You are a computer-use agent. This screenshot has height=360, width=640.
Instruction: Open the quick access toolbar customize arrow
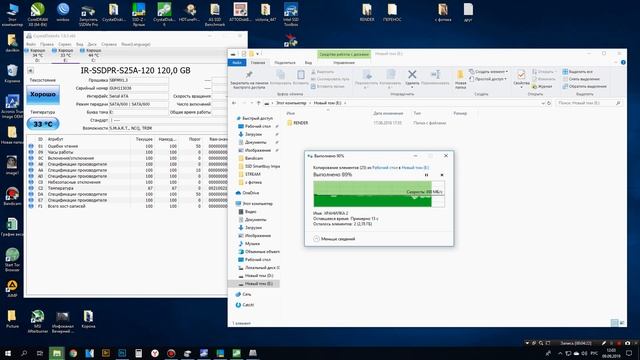258,54
